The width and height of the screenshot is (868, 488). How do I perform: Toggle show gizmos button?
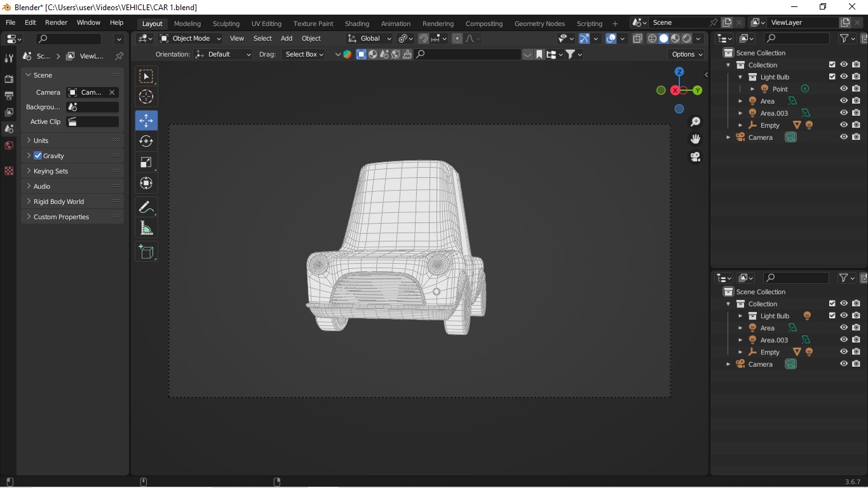[x=584, y=39]
